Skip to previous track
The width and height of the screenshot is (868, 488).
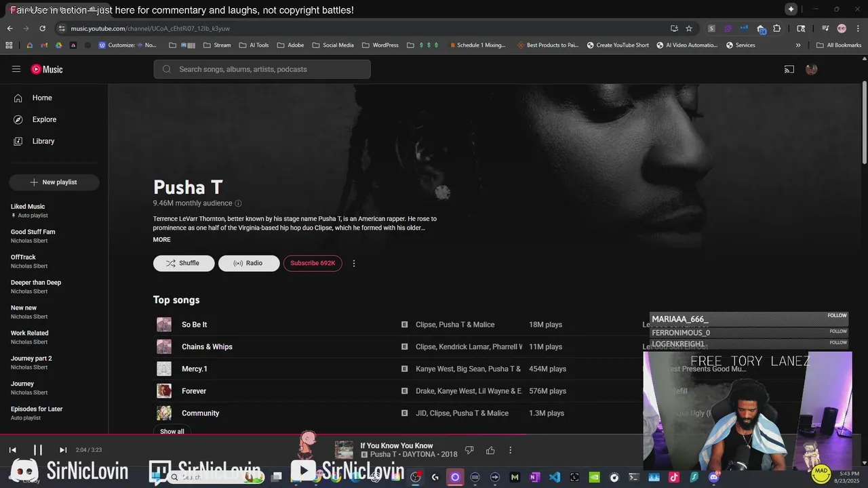(12, 449)
